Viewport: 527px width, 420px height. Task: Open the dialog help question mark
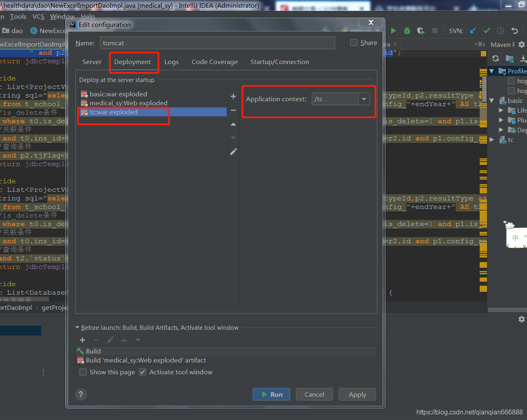(x=81, y=394)
